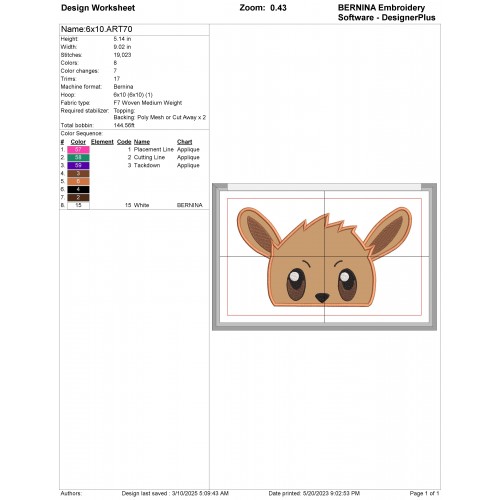The height and width of the screenshot is (500, 500).
Task: Click the 'Date printed' footer timestamp
Action: pyautogui.click(x=314, y=493)
